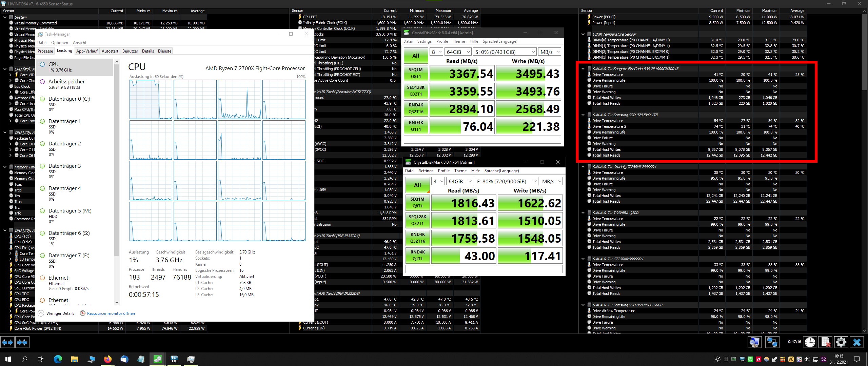Collapse the System sensor group

coord(5,17)
